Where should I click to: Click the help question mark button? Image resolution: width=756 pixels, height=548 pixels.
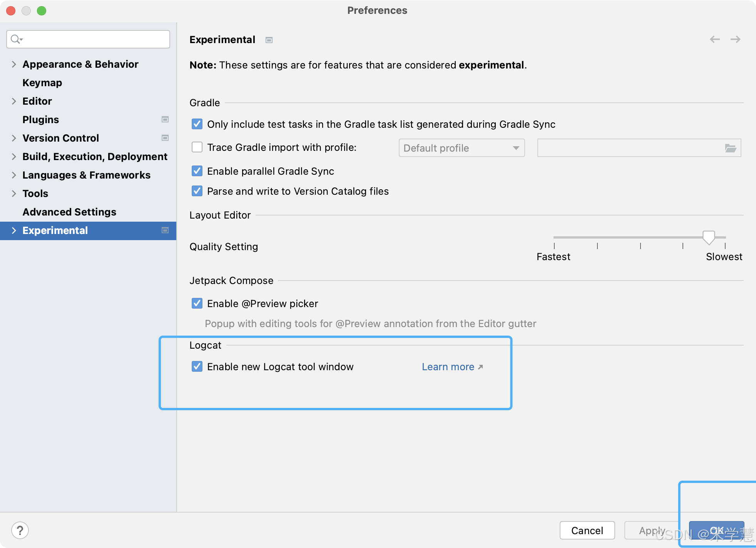20,530
